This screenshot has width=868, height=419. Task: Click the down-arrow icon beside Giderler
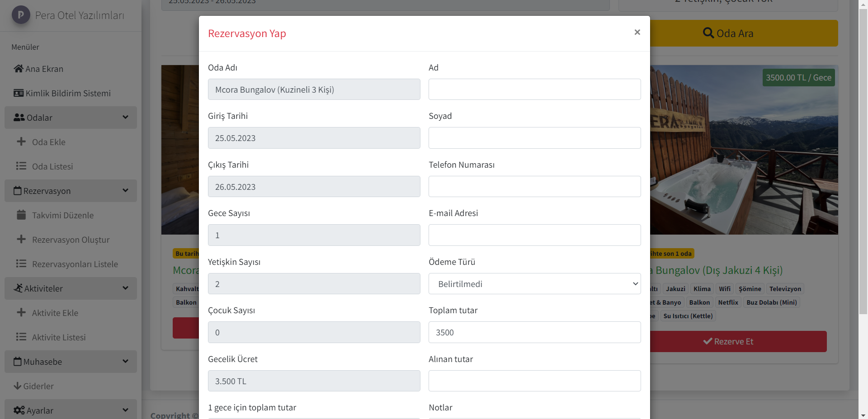[x=18, y=386]
